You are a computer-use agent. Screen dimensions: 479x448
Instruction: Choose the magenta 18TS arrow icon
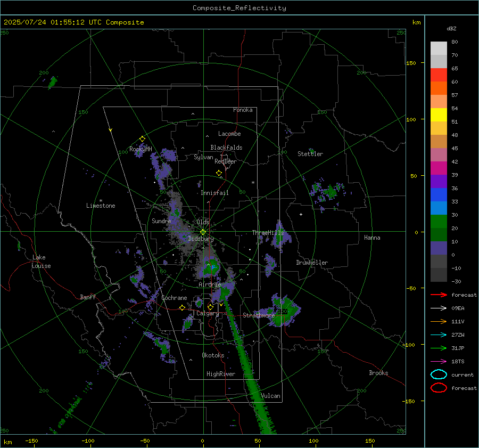439,362
